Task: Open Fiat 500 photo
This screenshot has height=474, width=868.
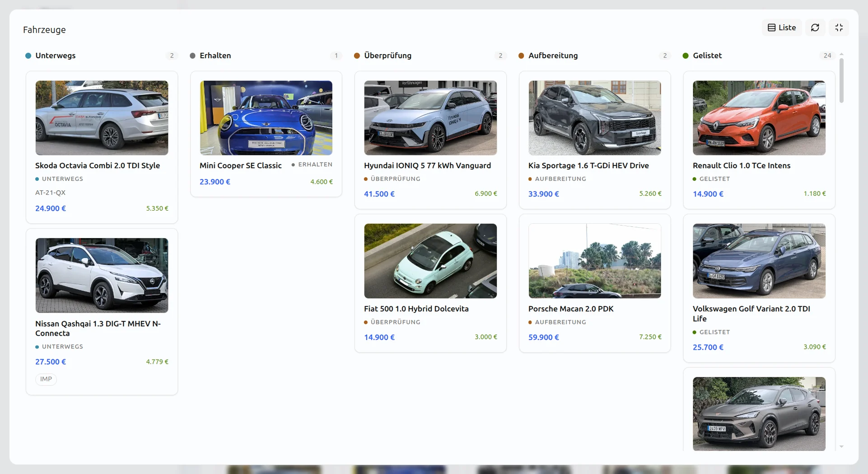Action: pos(430,261)
